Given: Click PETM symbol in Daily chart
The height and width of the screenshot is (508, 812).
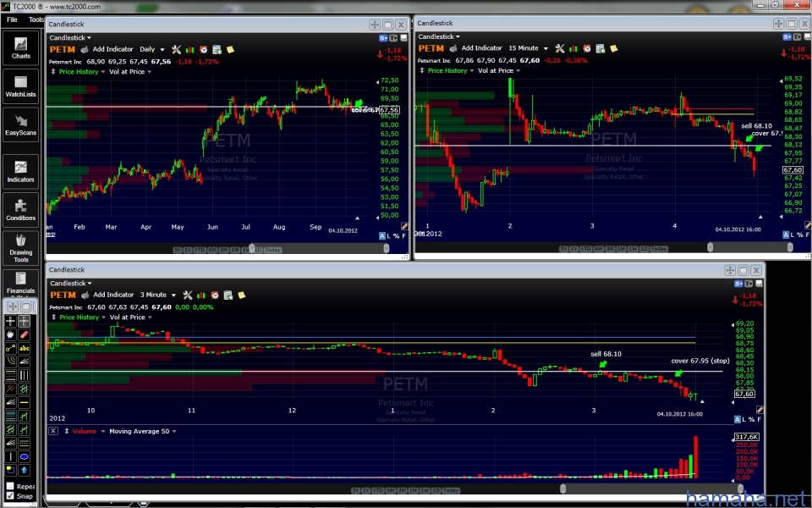Looking at the screenshot, I should [x=62, y=50].
